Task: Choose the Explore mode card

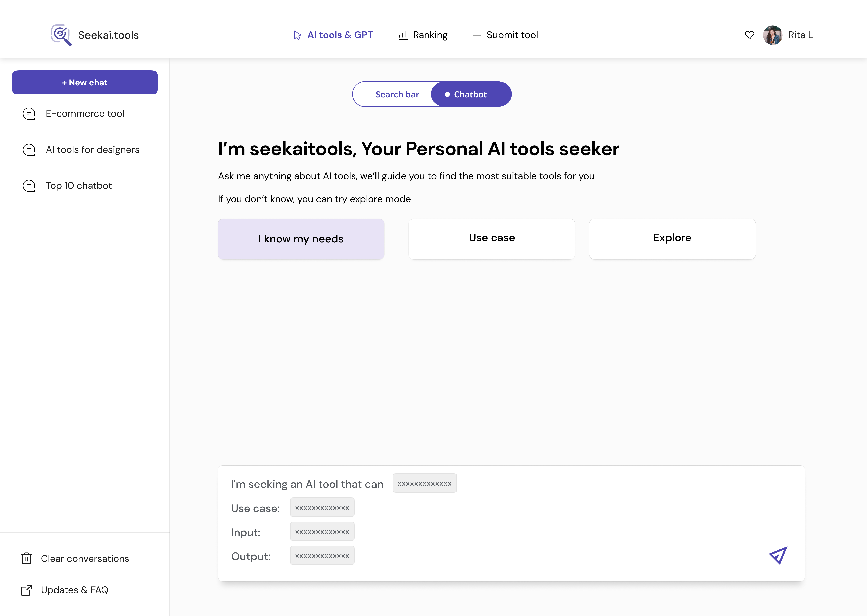Action: (672, 239)
